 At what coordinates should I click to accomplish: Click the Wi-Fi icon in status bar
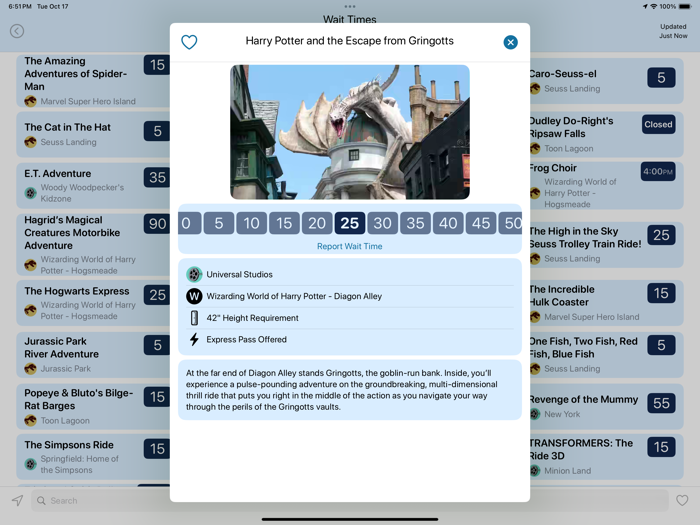[654, 6]
